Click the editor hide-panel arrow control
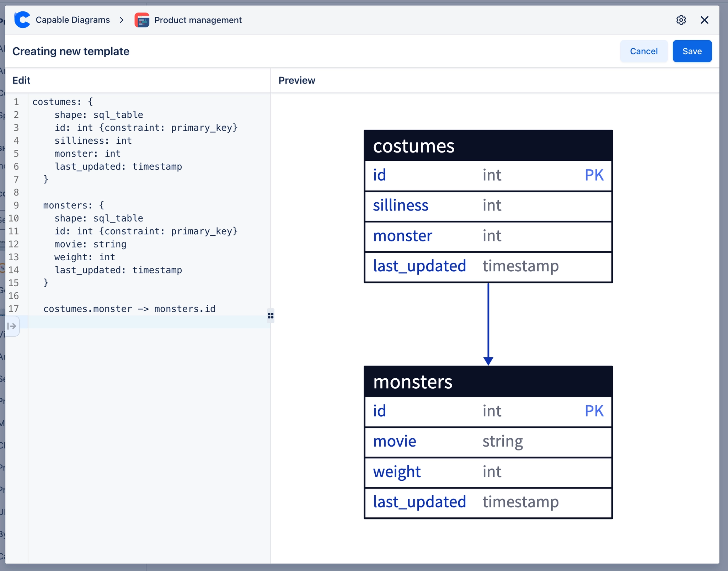Viewport: 728px width, 571px height. (x=12, y=326)
